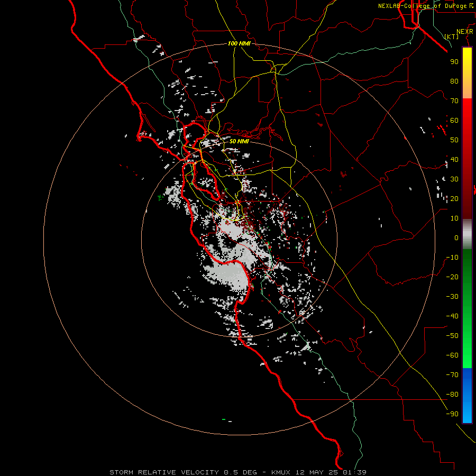The width and height of the screenshot is (476, 476).
Task: Click the -40 value on the velocity scale
Action: [452, 316]
